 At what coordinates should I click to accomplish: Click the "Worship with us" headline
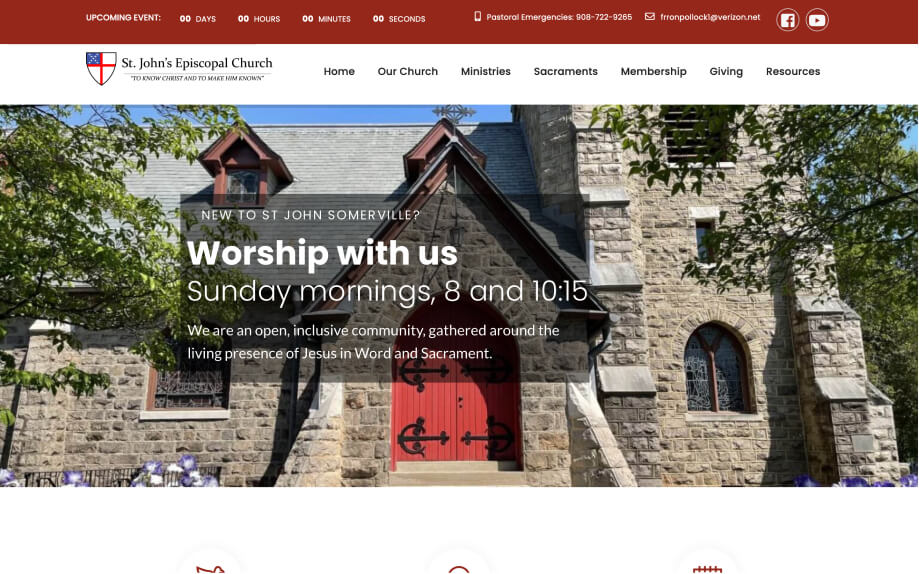click(x=322, y=253)
